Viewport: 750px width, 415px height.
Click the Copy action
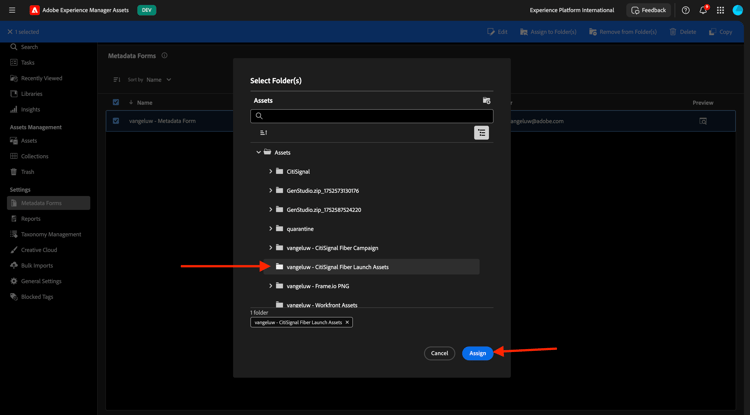[720, 32]
